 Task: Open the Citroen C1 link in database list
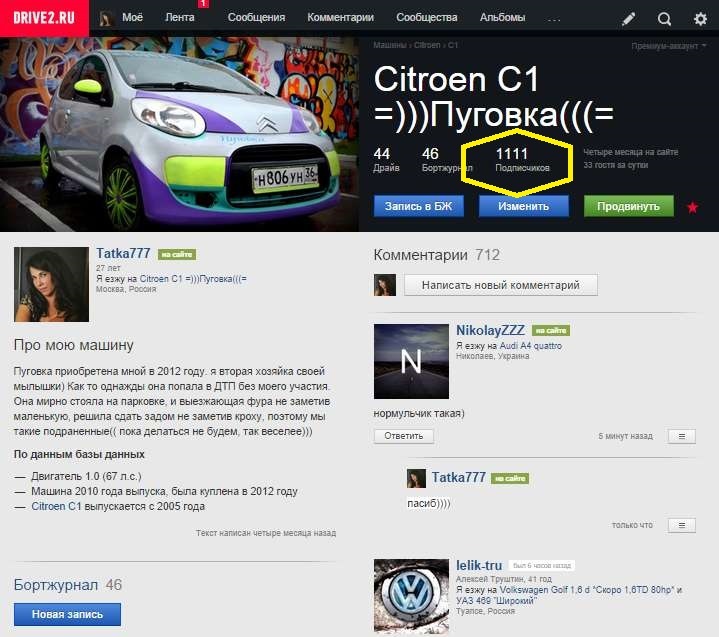(x=56, y=506)
